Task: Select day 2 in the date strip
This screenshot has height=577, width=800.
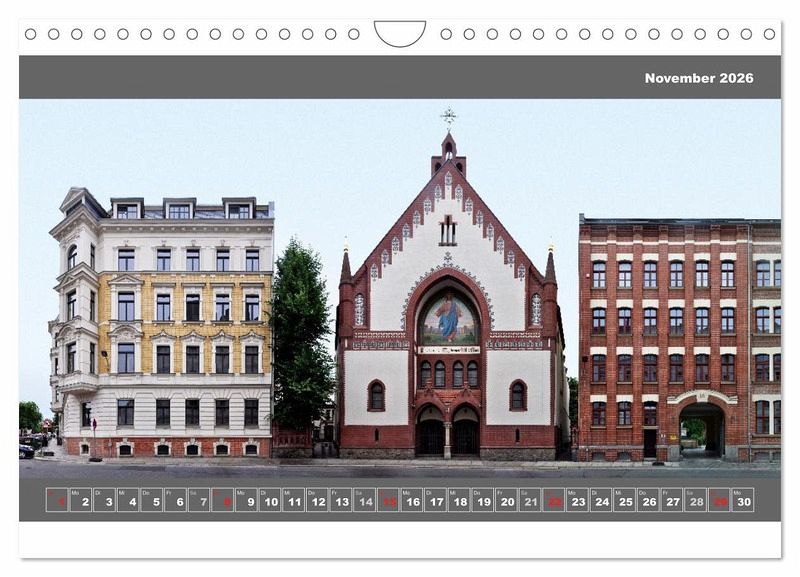Action: click(81, 500)
